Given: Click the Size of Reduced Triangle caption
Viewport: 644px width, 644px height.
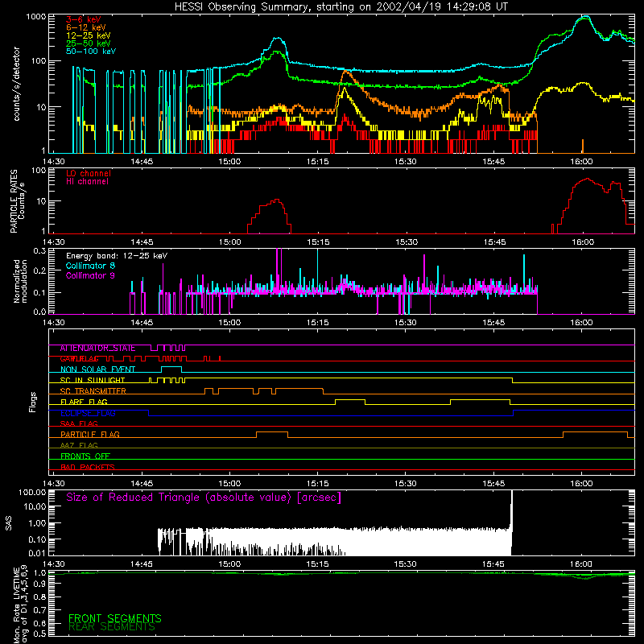Looking at the screenshot, I should click(204, 497).
